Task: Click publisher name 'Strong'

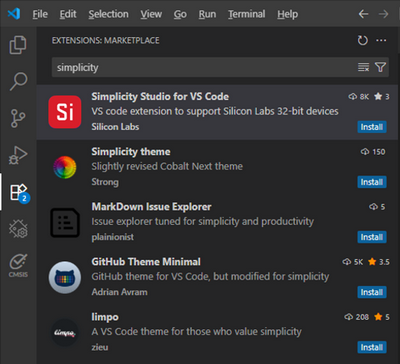Action: click(x=105, y=182)
